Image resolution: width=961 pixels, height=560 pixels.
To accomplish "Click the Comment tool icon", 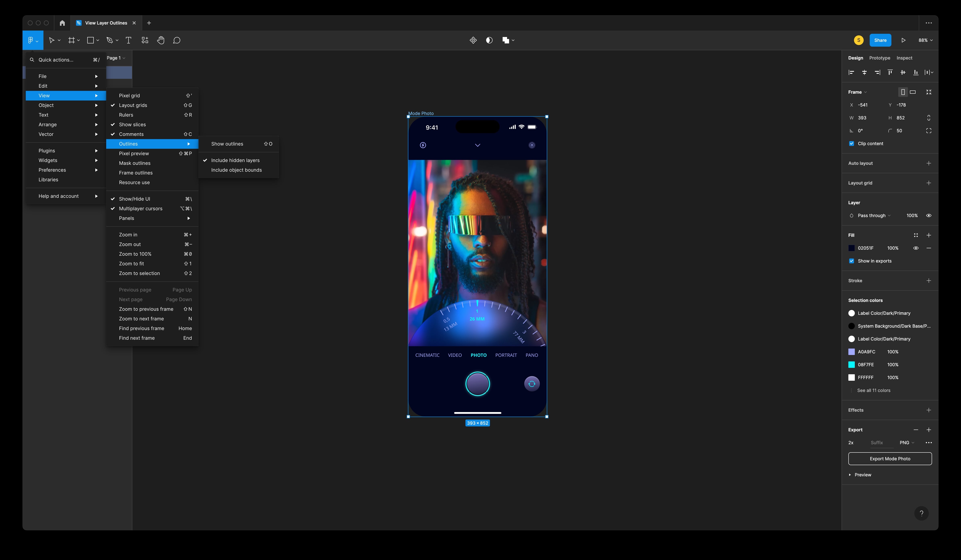I will (177, 40).
